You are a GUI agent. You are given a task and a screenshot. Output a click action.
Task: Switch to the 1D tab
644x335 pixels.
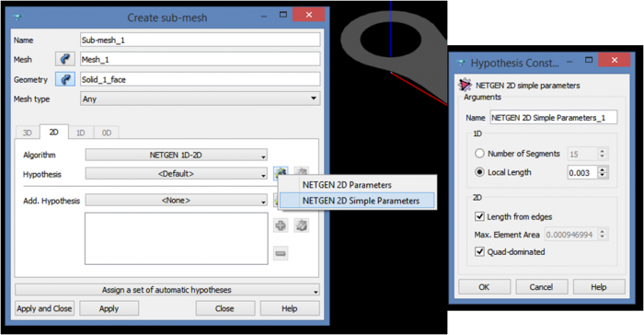[x=81, y=133]
